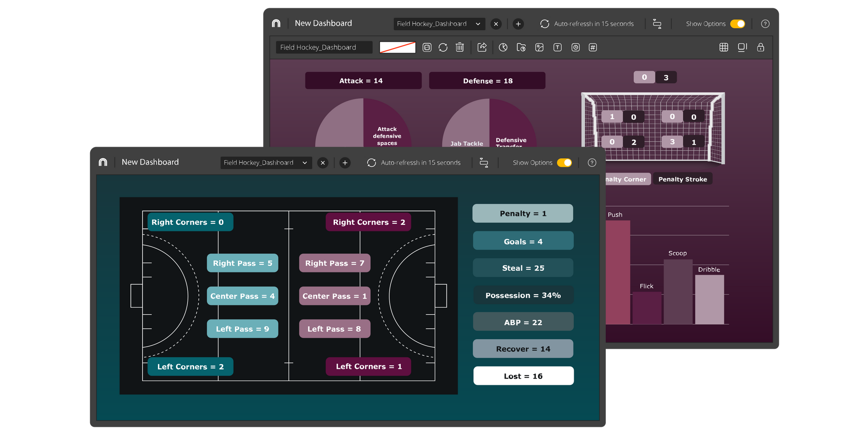Click the Lost = 16 white button
This screenshot has width=868, height=433.
tap(523, 376)
